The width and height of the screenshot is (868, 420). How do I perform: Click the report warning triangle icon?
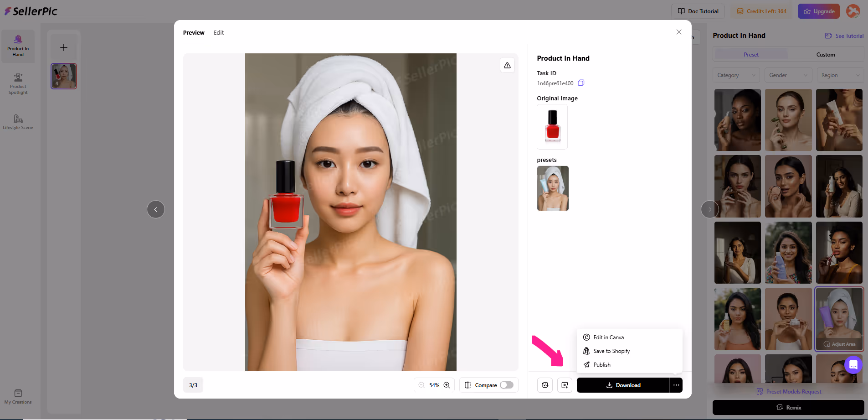[507, 65]
